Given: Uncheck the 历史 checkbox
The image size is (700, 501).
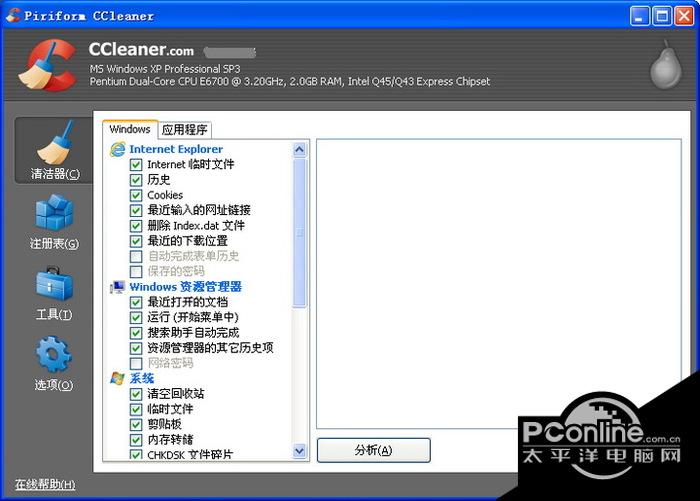Looking at the screenshot, I should click(x=136, y=180).
